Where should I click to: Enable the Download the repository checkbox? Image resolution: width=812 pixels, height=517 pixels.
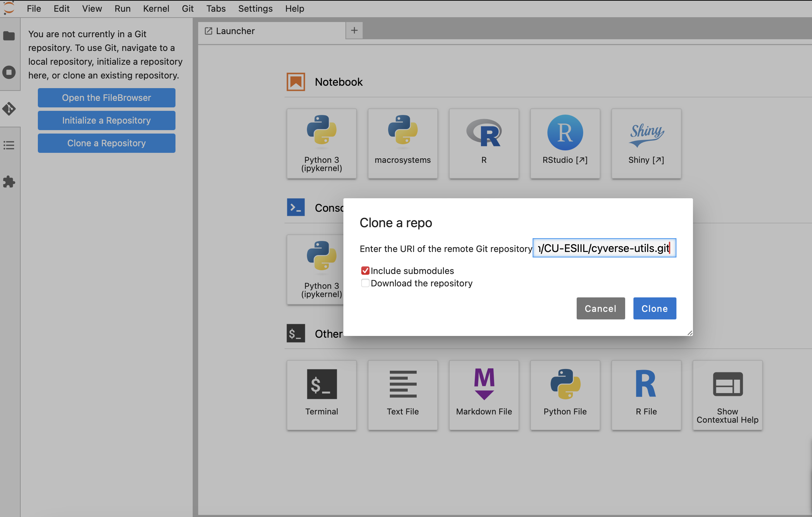365,283
